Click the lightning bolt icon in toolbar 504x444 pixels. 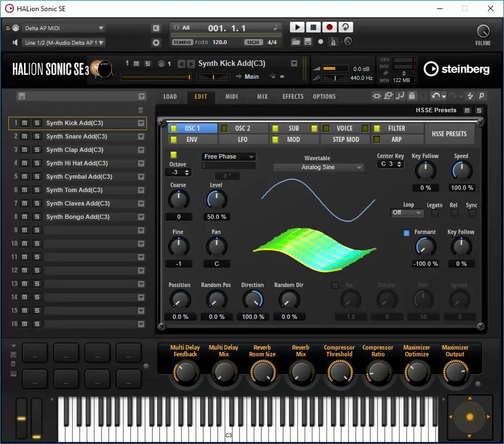pyautogui.click(x=470, y=96)
